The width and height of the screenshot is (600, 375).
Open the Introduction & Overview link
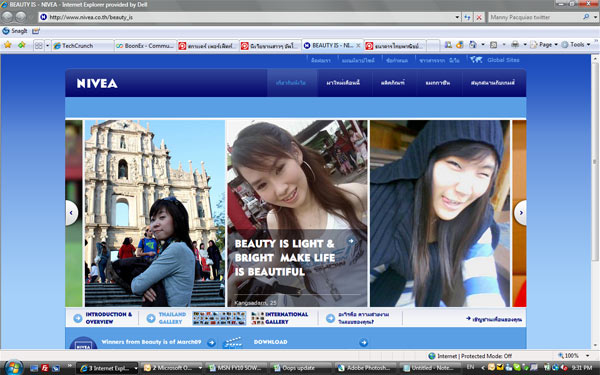point(109,318)
